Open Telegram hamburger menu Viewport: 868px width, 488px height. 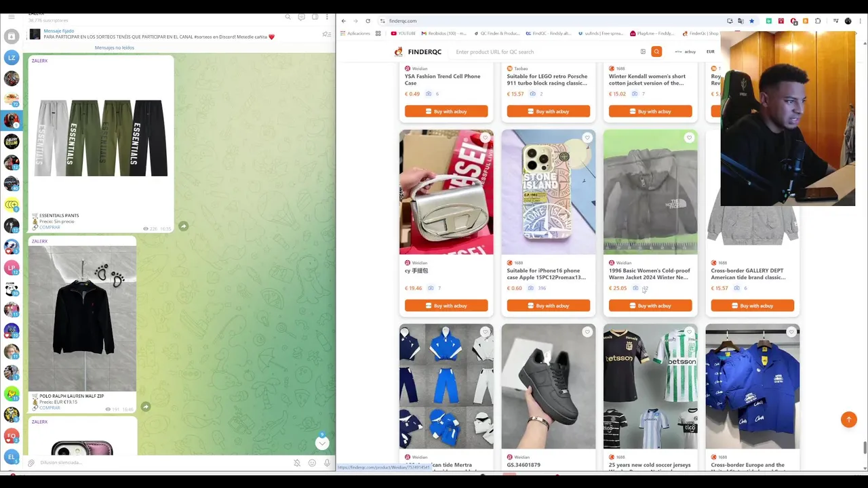12,16
